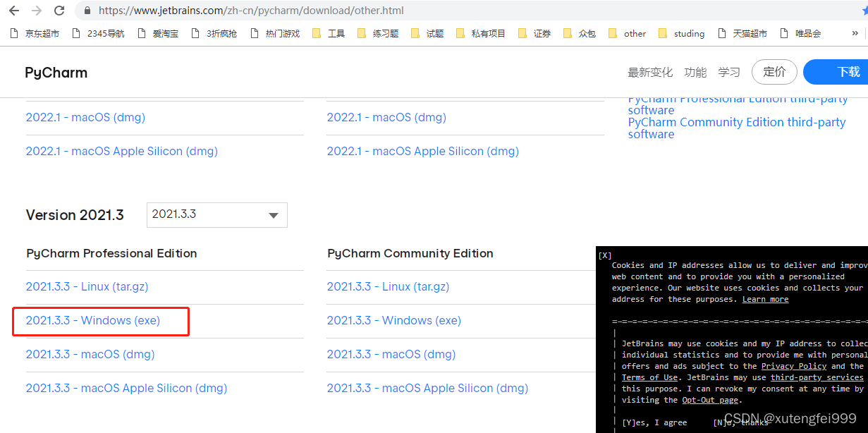The image size is (868, 433).
Task: Download Professional 2022.1 macOS (dmg)
Action: pyautogui.click(x=85, y=117)
